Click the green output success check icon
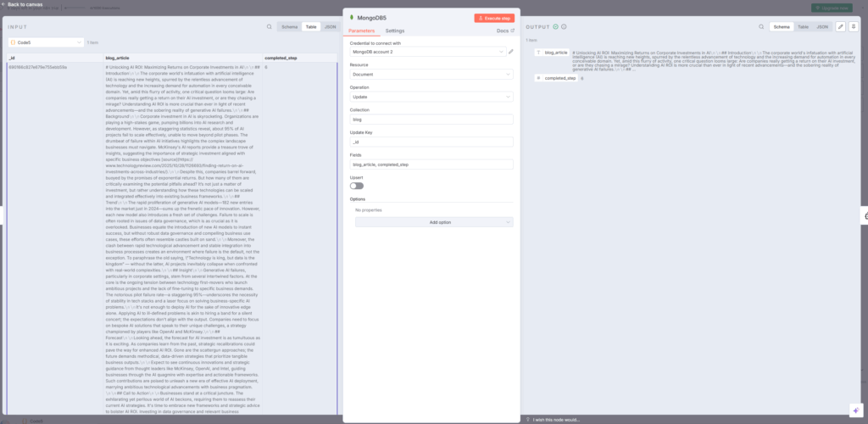868x424 pixels. tap(555, 27)
